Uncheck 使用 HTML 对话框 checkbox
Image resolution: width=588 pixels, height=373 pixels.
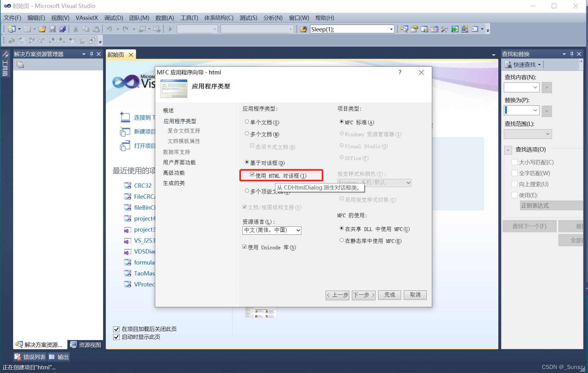pos(252,175)
